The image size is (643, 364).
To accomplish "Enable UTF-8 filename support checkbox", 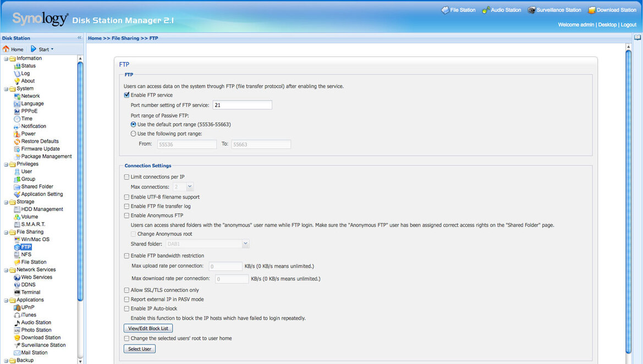I will point(127,197).
